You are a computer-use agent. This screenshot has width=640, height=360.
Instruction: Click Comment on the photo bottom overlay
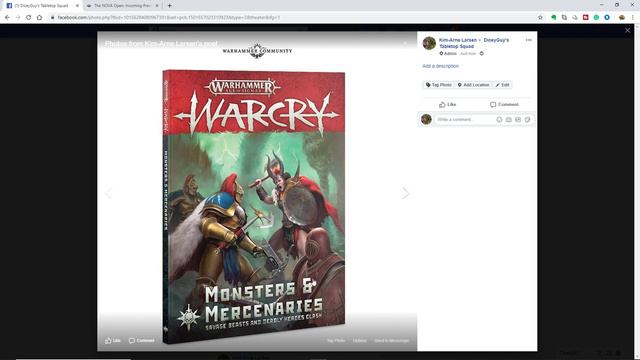pos(142,340)
